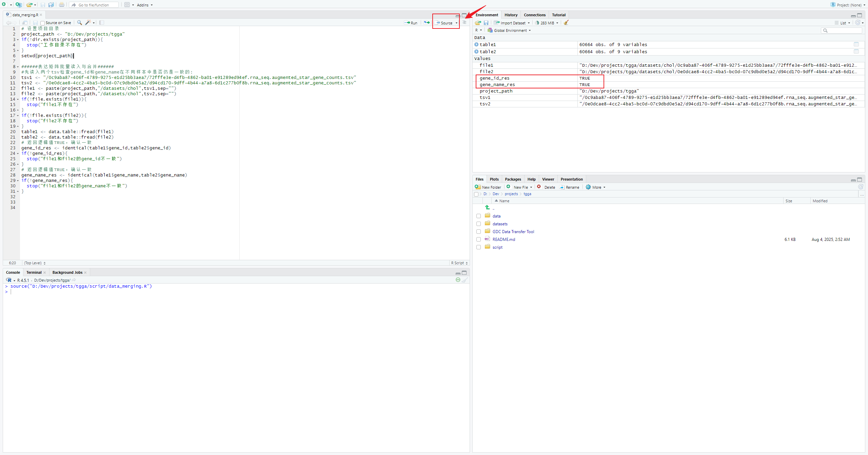
Task: Click the Rename button in Files pane
Action: [x=569, y=187]
